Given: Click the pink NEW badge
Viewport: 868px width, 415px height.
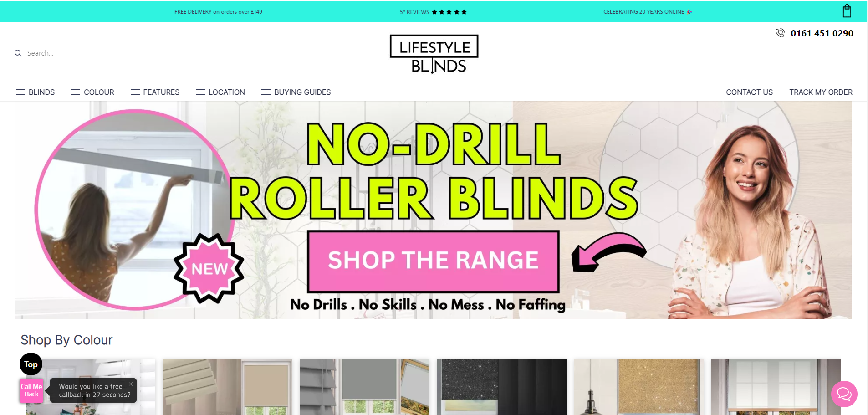Looking at the screenshot, I should point(209,268).
